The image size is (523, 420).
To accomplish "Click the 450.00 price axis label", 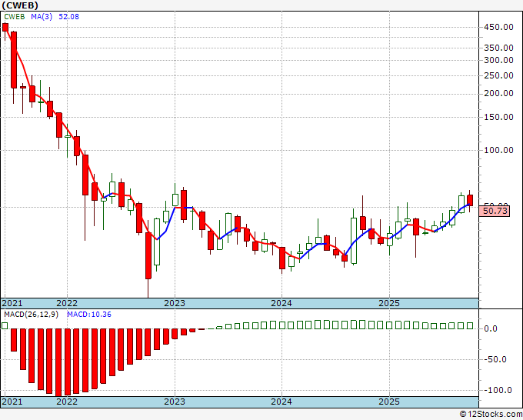I will click(498, 27).
